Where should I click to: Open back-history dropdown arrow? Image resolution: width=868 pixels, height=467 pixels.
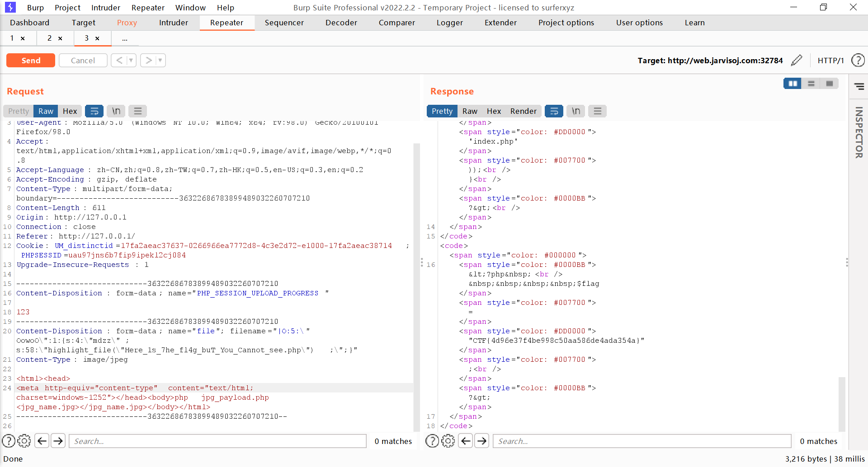[131, 60]
